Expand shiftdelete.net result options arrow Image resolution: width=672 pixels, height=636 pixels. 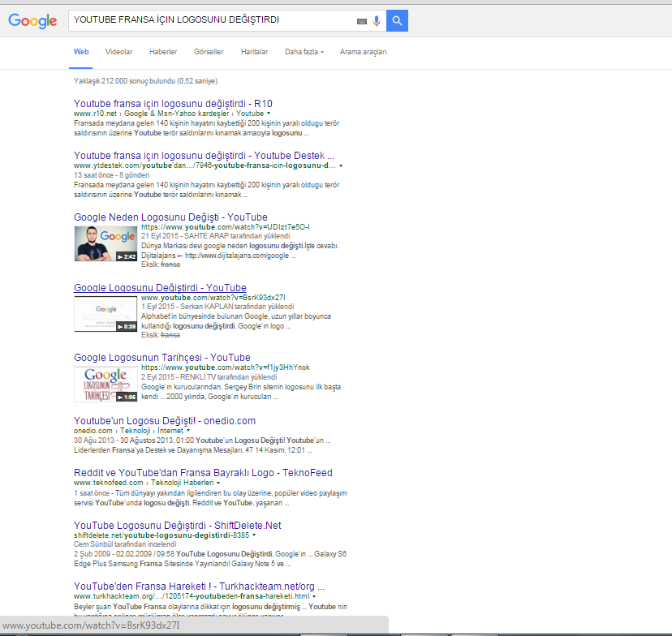click(254, 535)
